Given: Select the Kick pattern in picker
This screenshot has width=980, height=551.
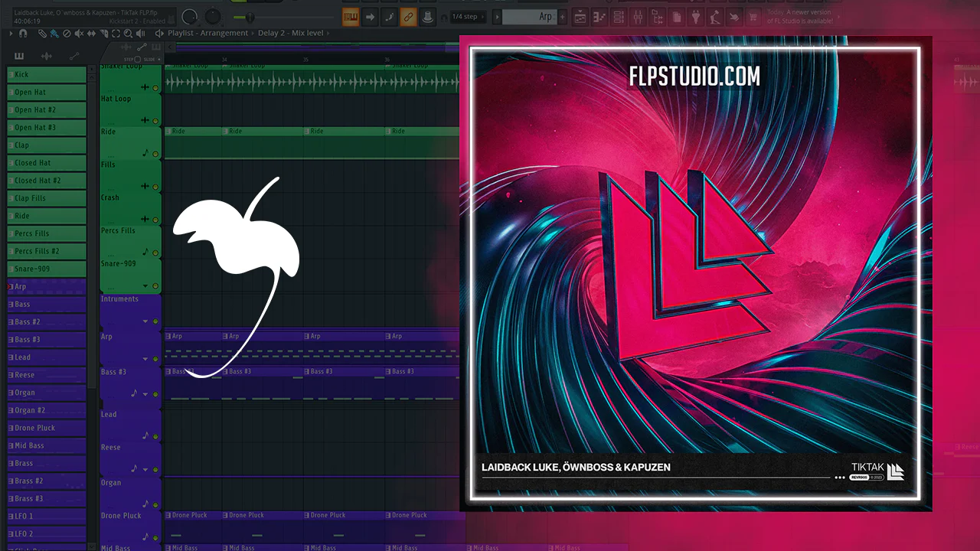Looking at the screenshot, I should (47, 75).
